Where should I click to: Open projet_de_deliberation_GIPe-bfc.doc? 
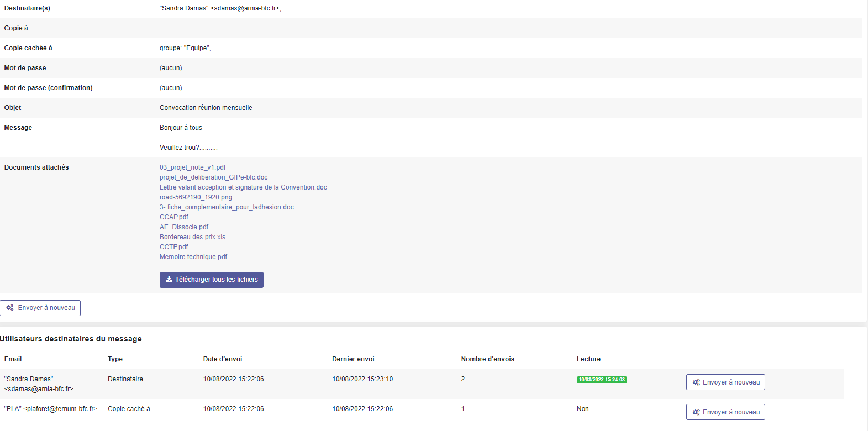(213, 177)
